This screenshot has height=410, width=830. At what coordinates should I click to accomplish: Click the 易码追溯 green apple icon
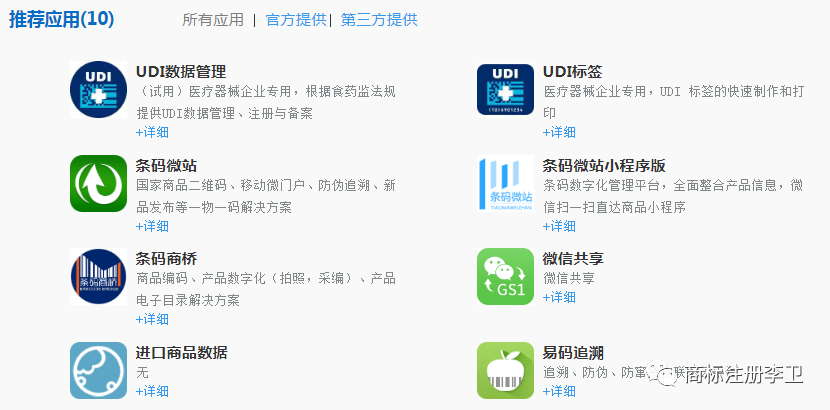click(505, 370)
